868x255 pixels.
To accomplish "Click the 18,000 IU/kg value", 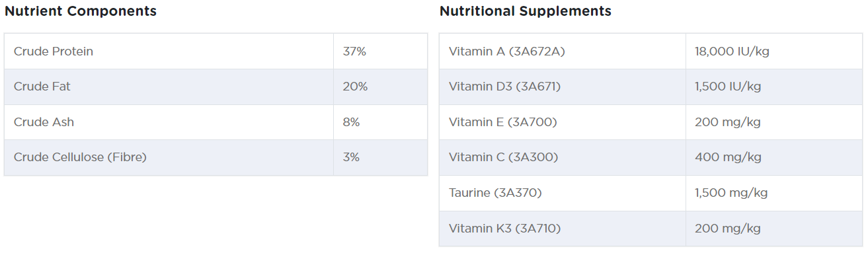I will [732, 52].
